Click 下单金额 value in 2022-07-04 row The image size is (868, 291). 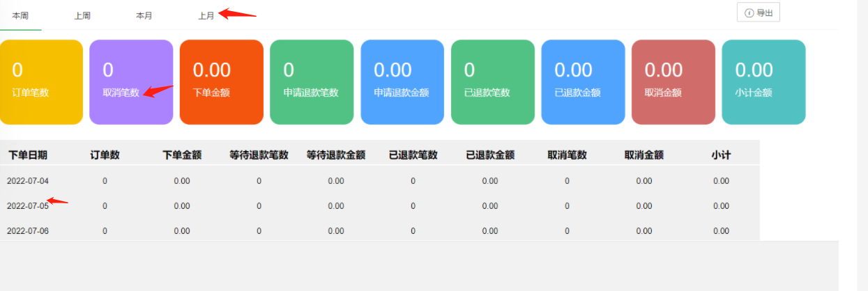182,181
